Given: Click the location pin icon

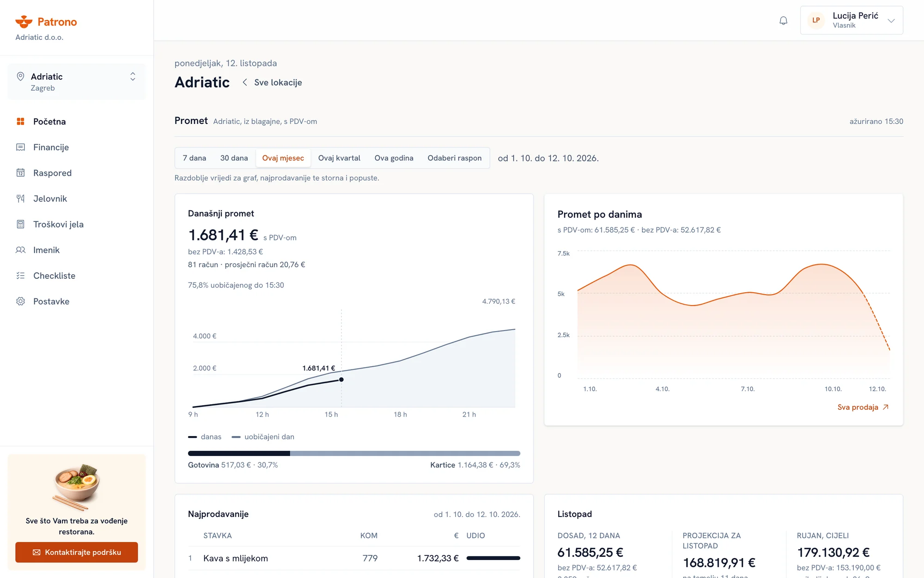Looking at the screenshot, I should 20,76.
